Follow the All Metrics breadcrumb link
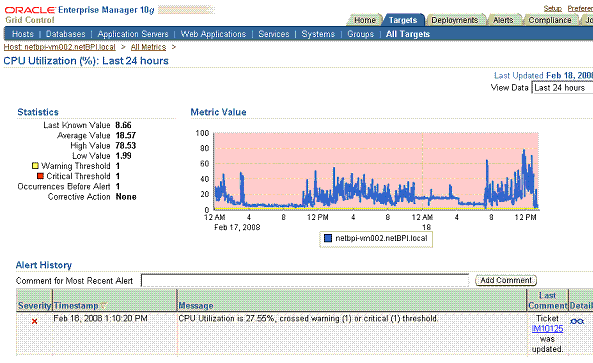 148,47
